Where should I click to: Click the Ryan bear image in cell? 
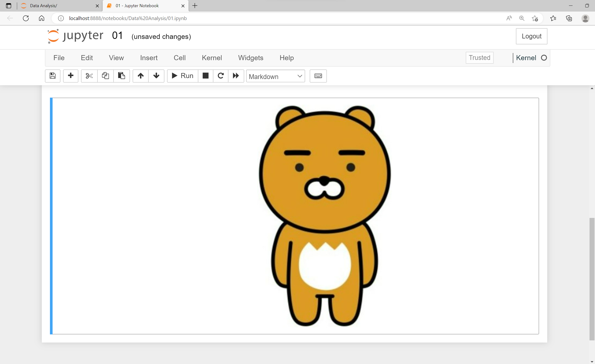click(325, 216)
